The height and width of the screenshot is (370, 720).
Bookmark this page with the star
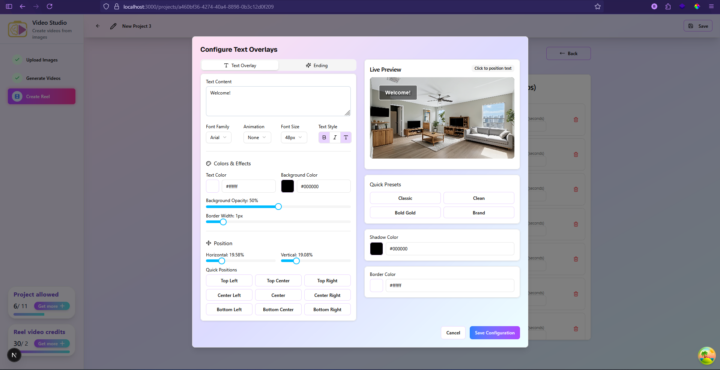coord(597,6)
